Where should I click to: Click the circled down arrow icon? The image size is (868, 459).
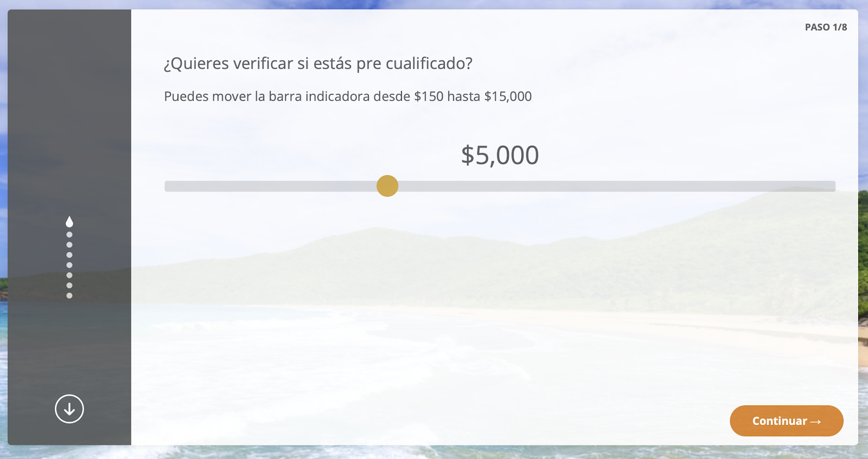tap(69, 409)
